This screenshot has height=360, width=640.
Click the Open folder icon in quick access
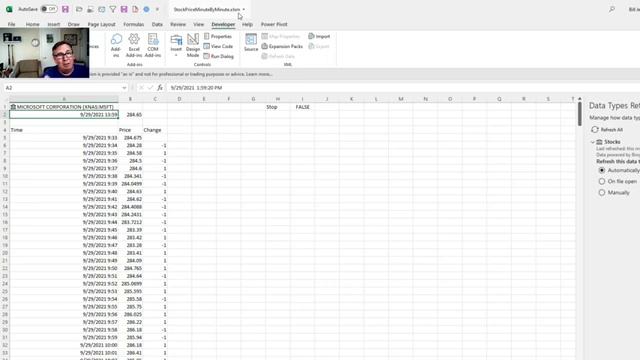tap(79, 9)
